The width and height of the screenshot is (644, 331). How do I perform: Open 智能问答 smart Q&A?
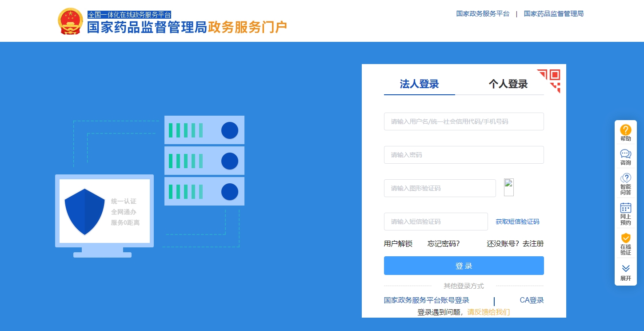coord(625,184)
